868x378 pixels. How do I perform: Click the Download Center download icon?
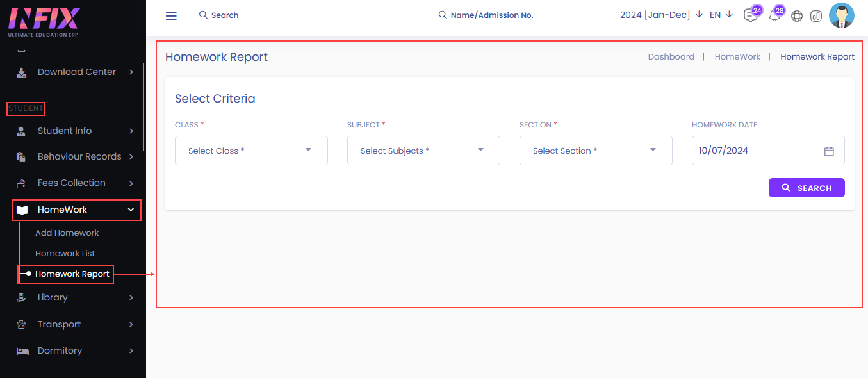click(x=22, y=72)
